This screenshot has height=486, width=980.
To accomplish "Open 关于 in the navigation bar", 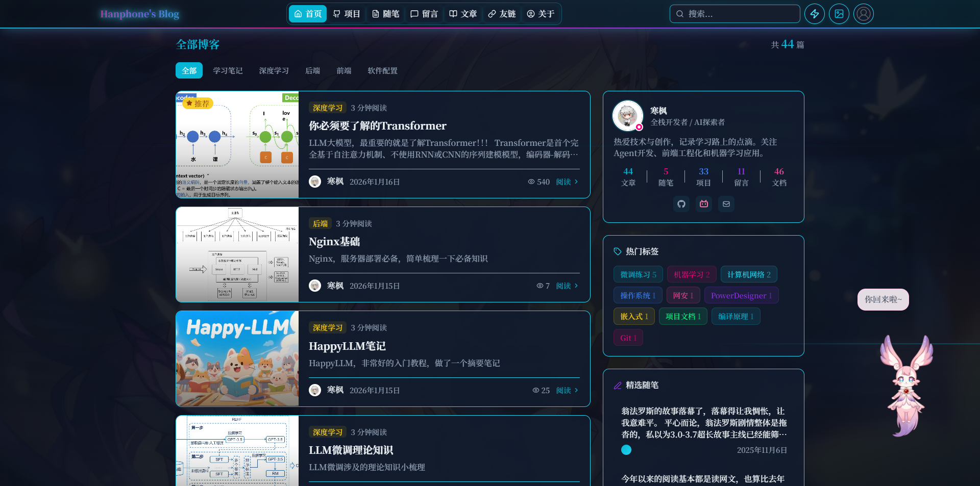I will click(541, 14).
